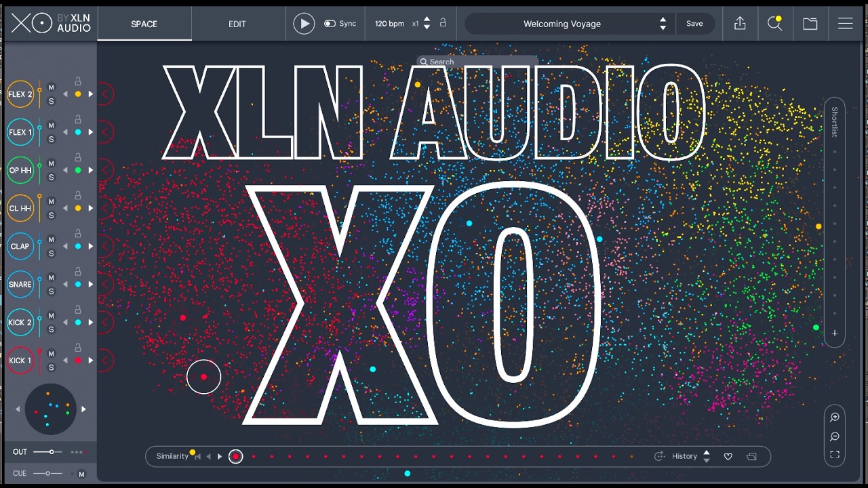Add current sample to Shortlist with plus
The width and height of the screenshot is (868, 488).
pyautogui.click(x=835, y=333)
